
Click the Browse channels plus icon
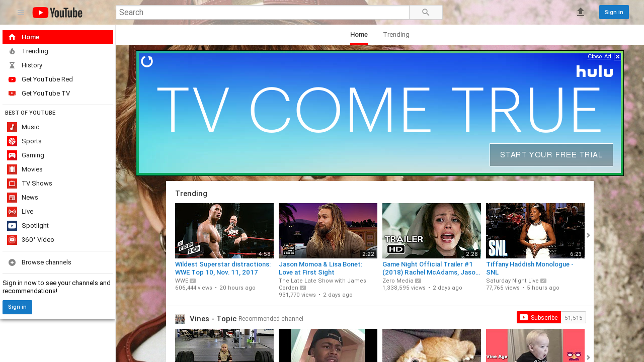tap(12, 262)
